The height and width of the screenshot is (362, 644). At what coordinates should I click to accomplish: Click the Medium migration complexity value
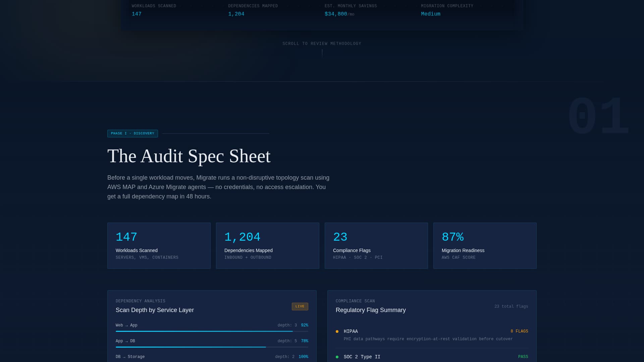point(430,14)
